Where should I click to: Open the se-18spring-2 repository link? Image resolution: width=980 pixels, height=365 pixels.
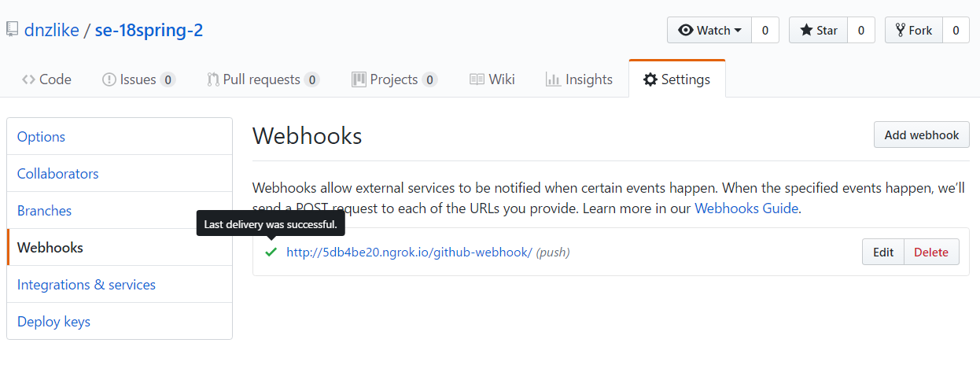point(149,31)
